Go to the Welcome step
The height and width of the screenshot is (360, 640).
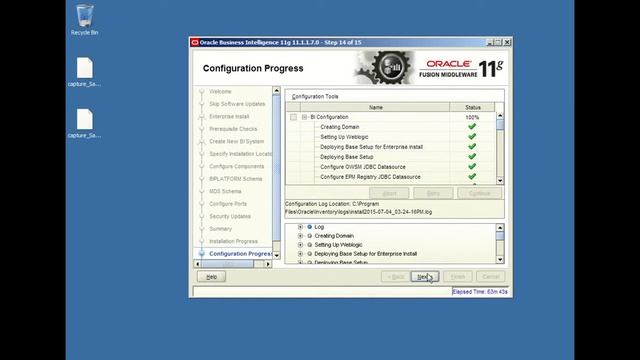(x=220, y=91)
